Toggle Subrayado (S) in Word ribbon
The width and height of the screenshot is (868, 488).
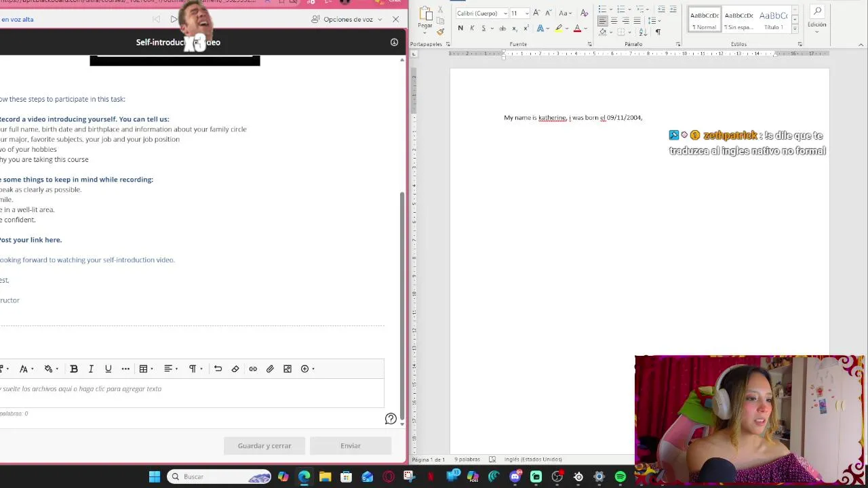pyautogui.click(x=484, y=28)
